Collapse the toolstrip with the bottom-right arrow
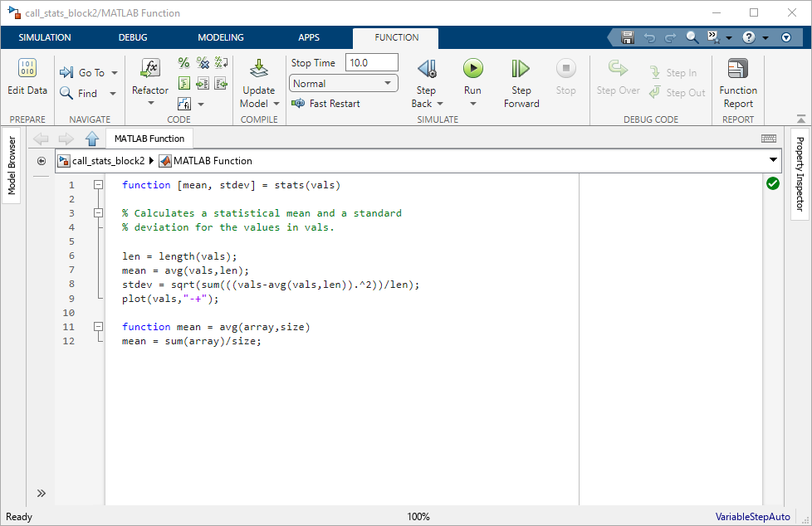Screen dimensions: 812x526 [800, 119]
